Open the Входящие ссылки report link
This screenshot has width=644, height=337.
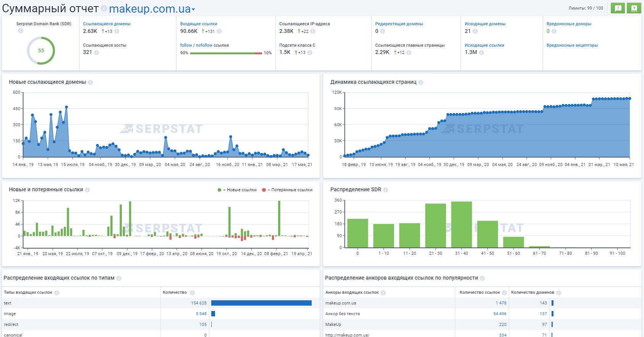[199, 24]
